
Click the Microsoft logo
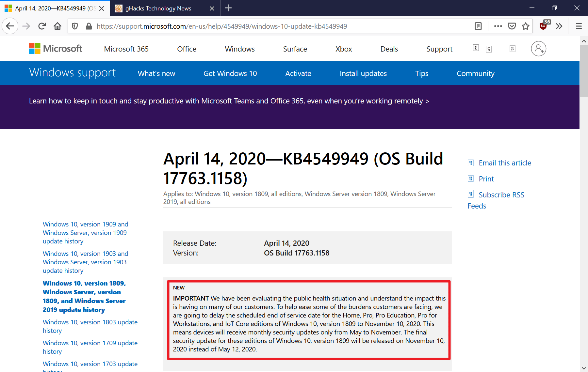click(x=56, y=49)
